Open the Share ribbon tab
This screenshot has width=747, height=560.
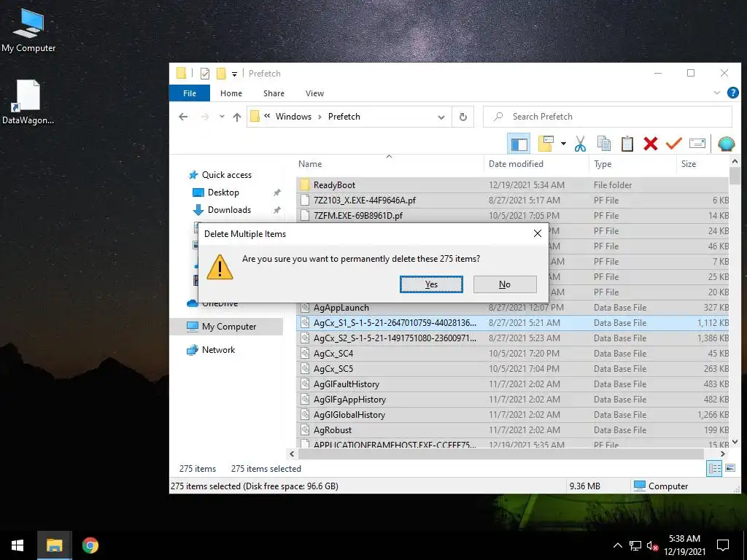(274, 93)
